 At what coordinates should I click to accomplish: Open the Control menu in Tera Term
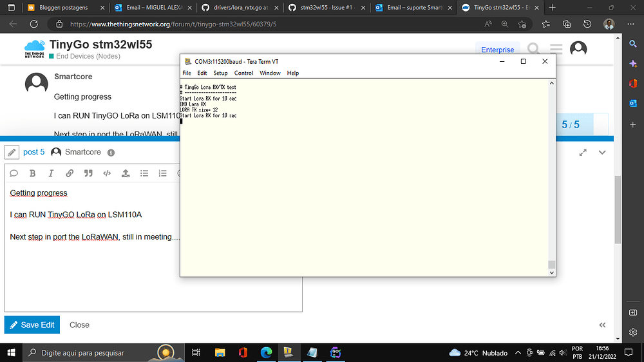click(x=243, y=73)
